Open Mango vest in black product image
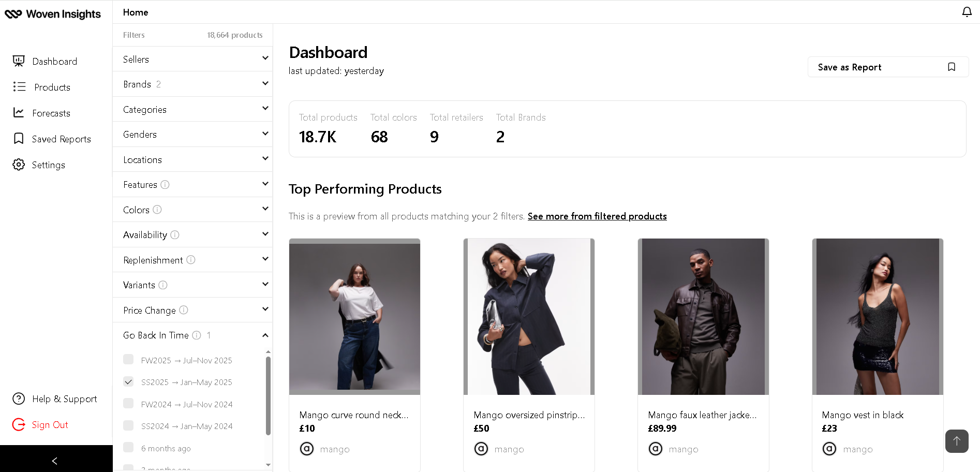Screen dimensions: 980x472 [878, 317]
